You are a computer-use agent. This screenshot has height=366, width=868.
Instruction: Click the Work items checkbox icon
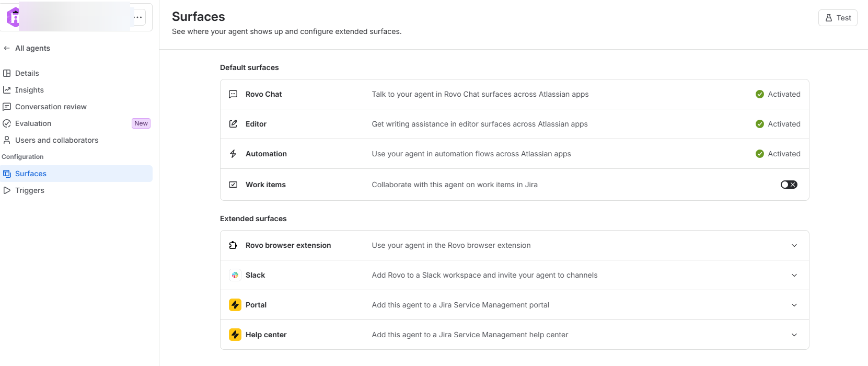coord(233,185)
